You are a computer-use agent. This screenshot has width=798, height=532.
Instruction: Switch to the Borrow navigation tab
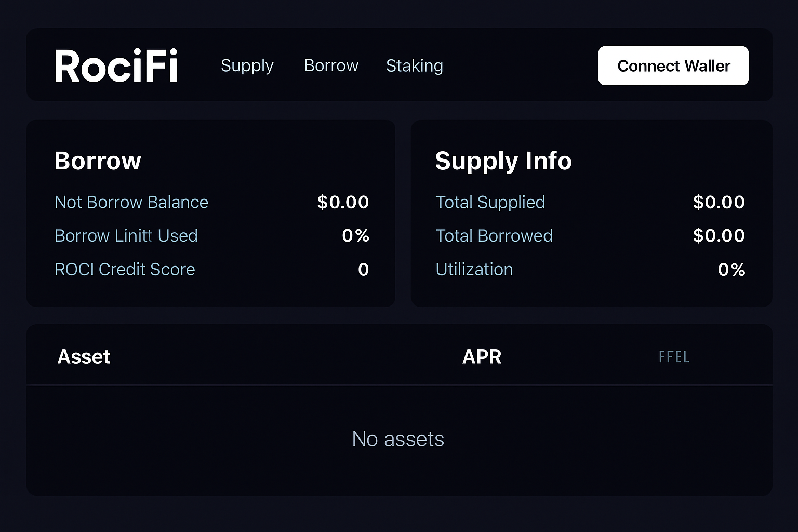click(331, 66)
